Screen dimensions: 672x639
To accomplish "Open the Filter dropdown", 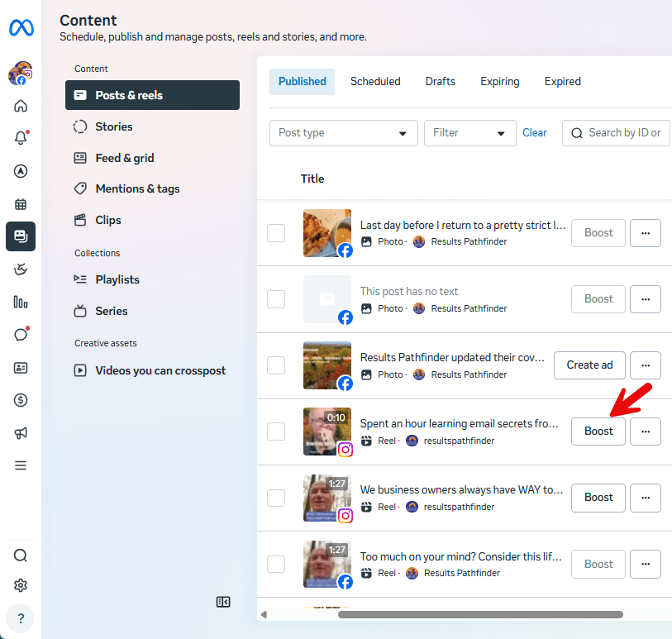I will [x=469, y=133].
